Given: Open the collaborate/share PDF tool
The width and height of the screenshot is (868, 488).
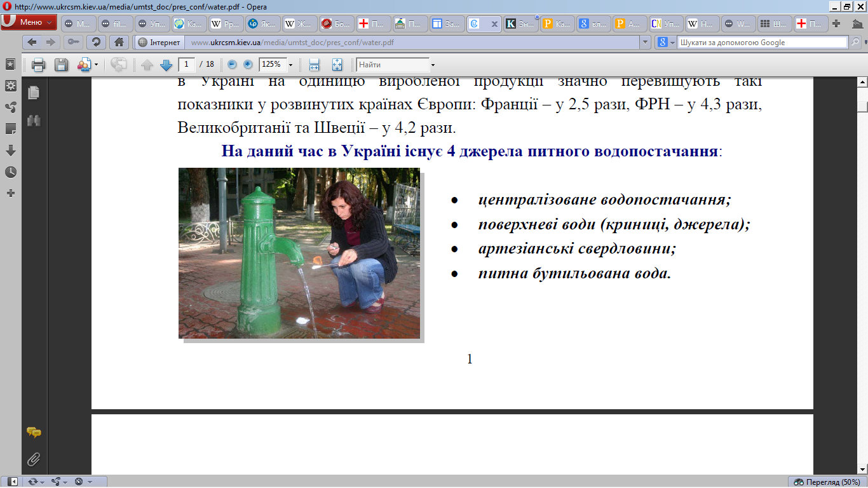Looking at the screenshot, I should coord(84,65).
